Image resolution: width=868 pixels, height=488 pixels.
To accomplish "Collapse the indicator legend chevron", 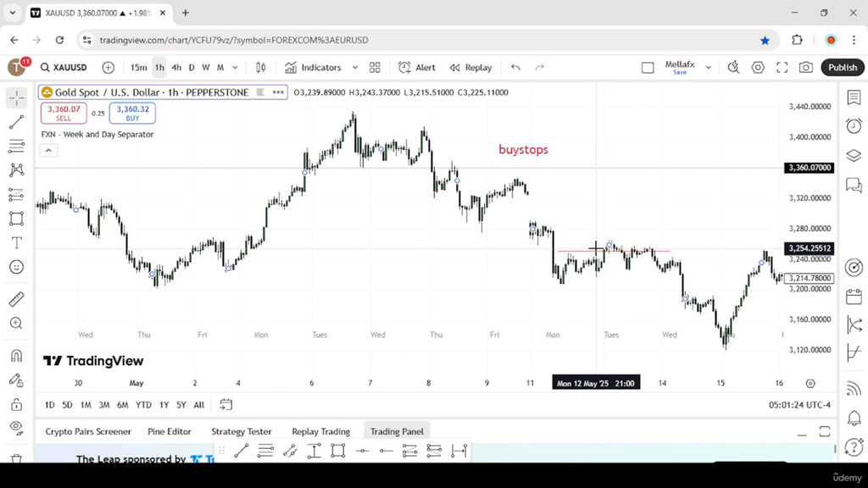I will [48, 151].
